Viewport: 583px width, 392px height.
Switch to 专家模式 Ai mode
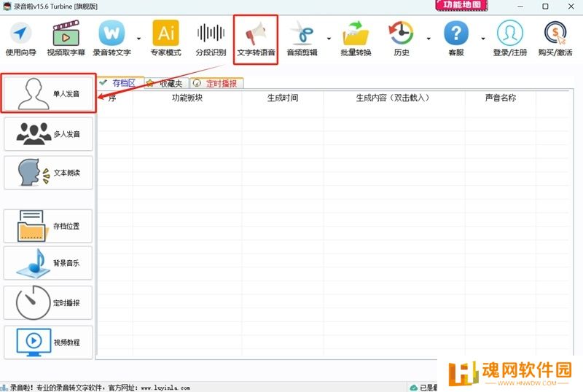[x=166, y=39]
